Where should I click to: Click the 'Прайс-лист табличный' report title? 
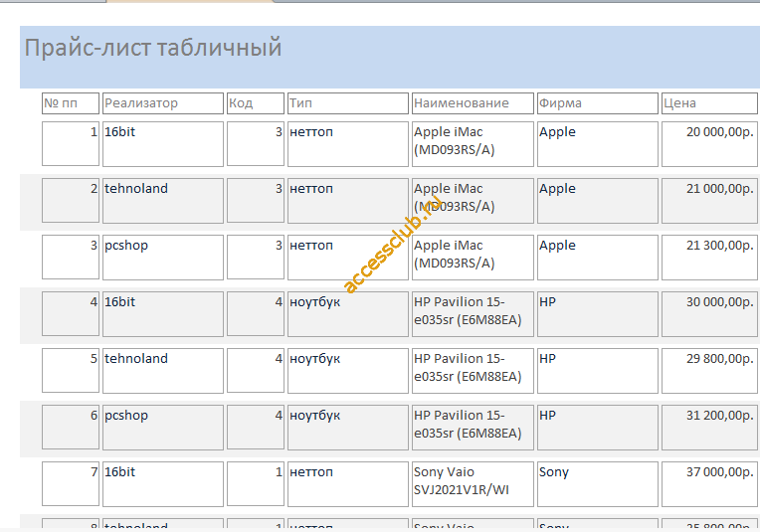point(153,48)
